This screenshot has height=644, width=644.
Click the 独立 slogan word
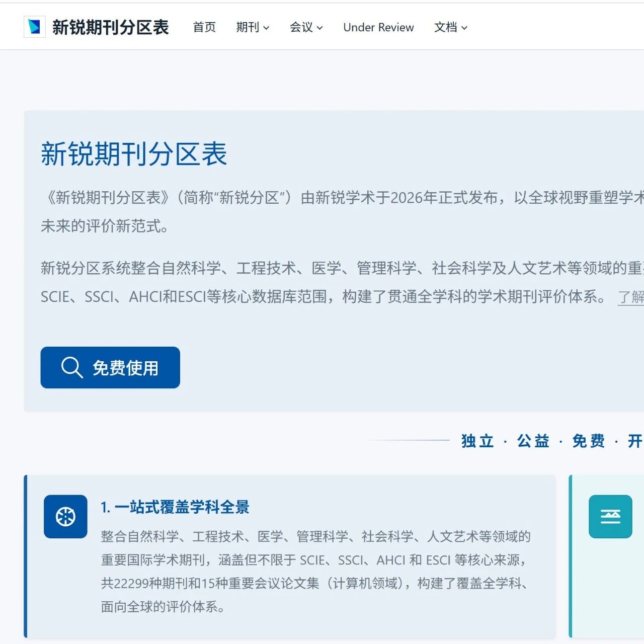[x=478, y=441]
